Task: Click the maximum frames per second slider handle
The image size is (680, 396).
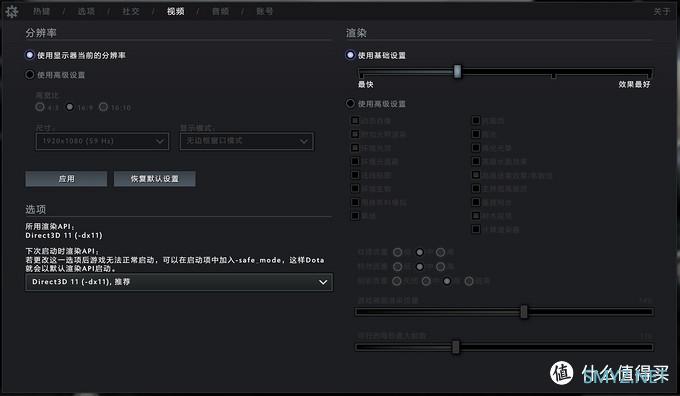Action: [x=456, y=347]
